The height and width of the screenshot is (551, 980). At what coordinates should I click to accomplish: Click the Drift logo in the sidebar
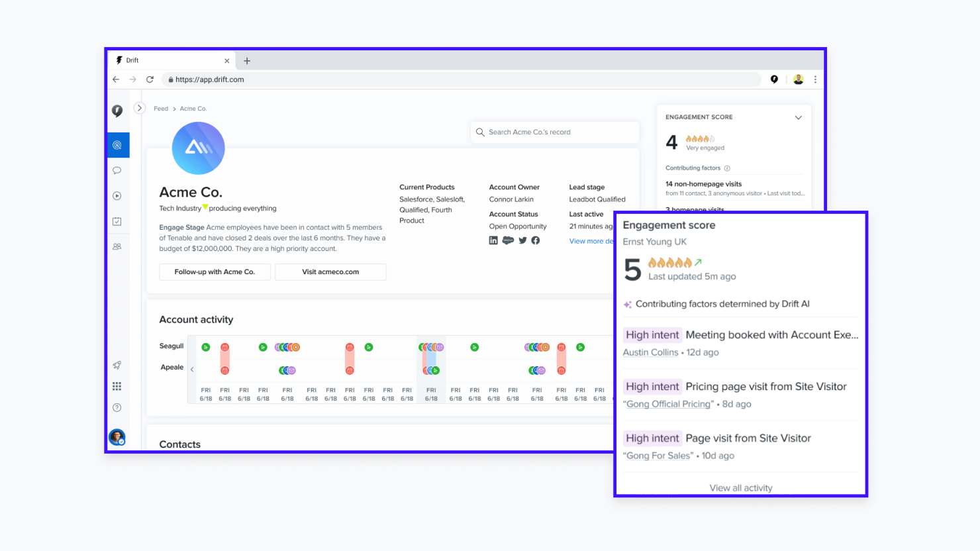(117, 111)
